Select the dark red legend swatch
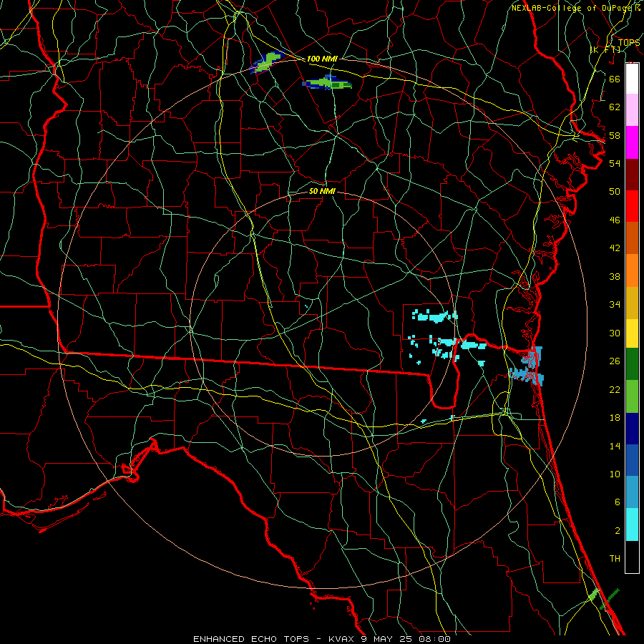This screenshot has width=644, height=644. [632, 175]
